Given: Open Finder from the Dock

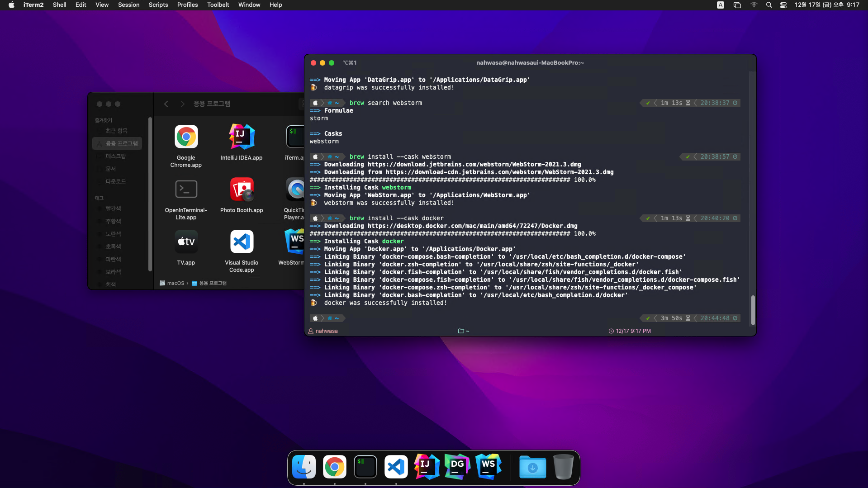Looking at the screenshot, I should coord(304,467).
